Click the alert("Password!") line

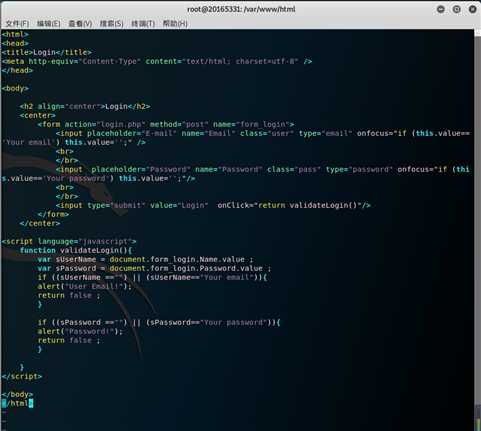pyautogui.click(x=80, y=331)
